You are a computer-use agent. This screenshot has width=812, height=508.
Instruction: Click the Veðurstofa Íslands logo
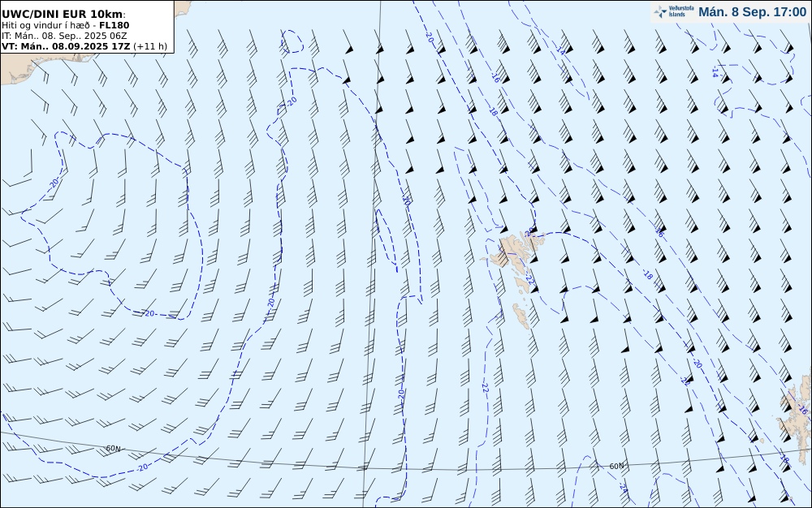[674, 11]
